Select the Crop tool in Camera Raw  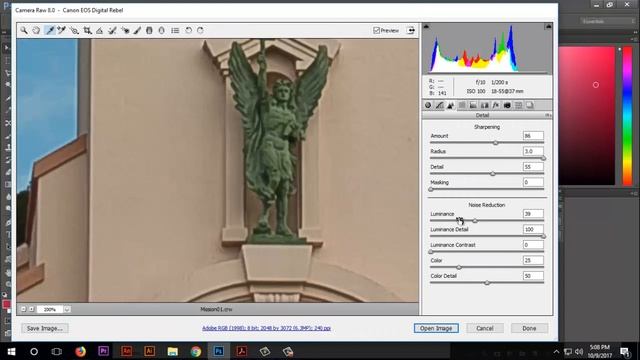coord(87,30)
